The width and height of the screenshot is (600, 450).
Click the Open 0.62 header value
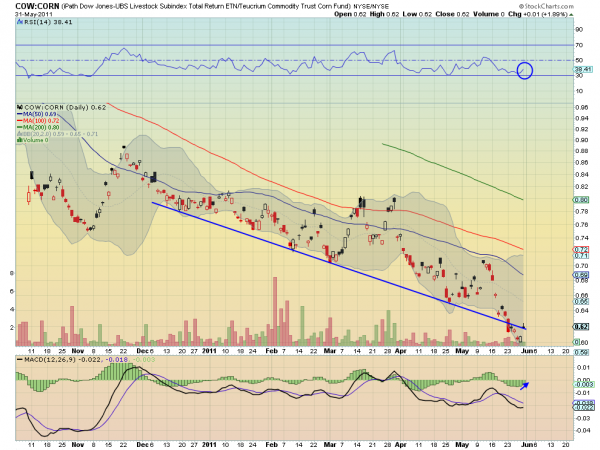(x=350, y=14)
